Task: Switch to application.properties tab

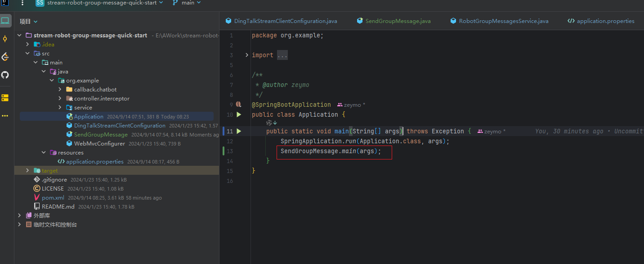Action: (x=601, y=21)
